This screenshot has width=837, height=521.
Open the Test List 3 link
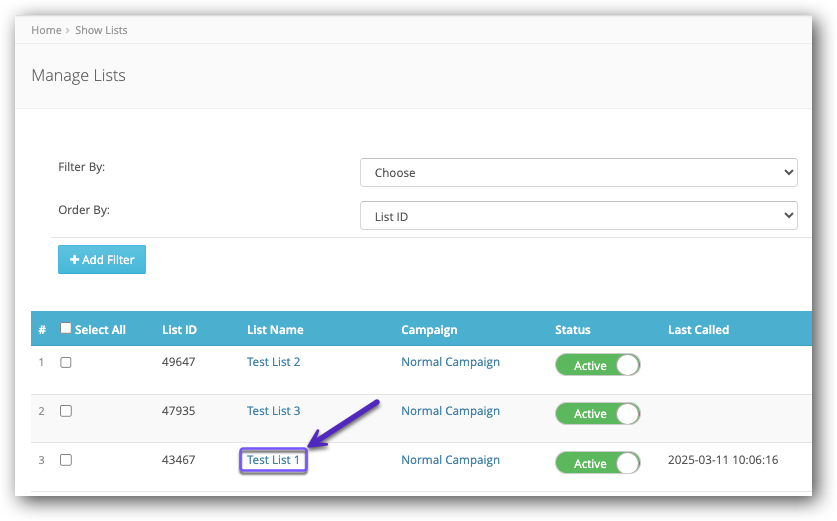[273, 411]
